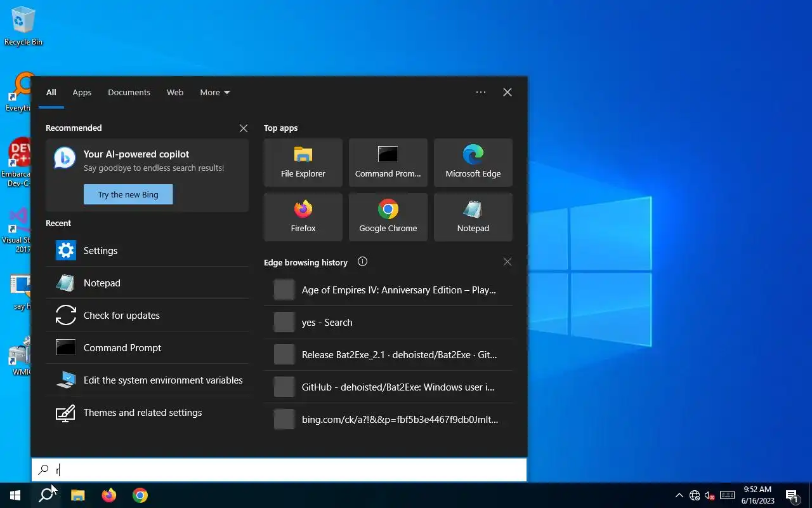Click the touch keyboard tray icon
812x508 pixels.
point(727,495)
